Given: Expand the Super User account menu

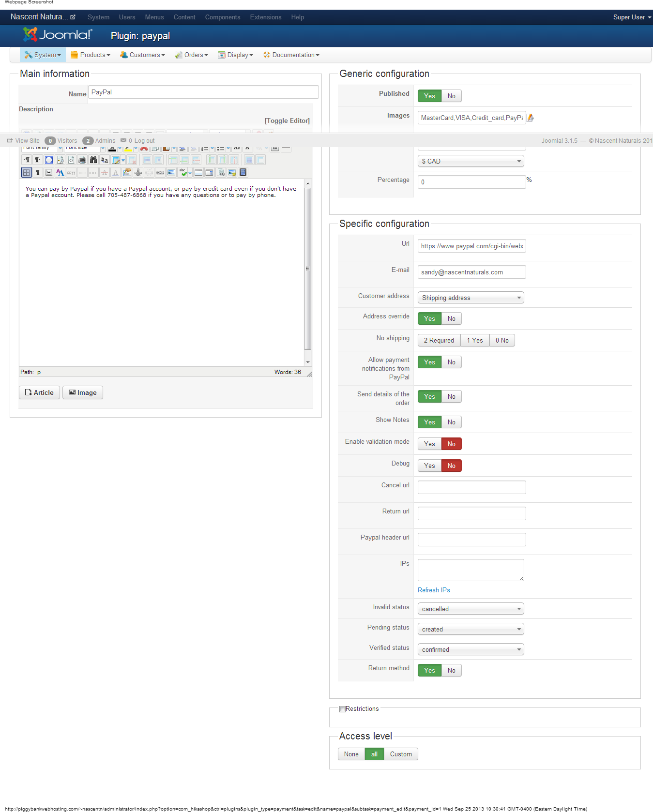Looking at the screenshot, I should pyautogui.click(x=632, y=17).
